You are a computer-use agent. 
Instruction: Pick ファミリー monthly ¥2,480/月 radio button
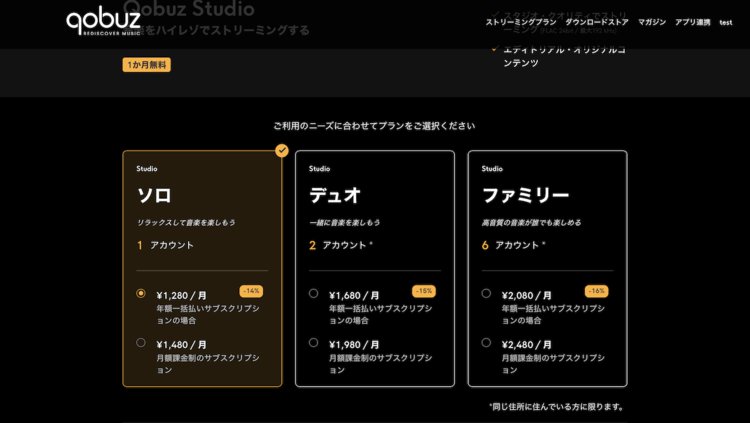(x=486, y=343)
